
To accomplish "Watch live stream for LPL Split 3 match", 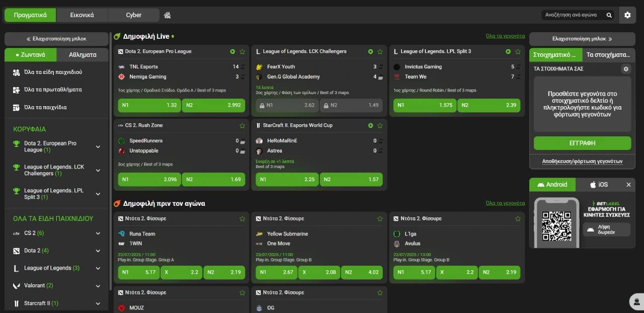I will [x=508, y=51].
